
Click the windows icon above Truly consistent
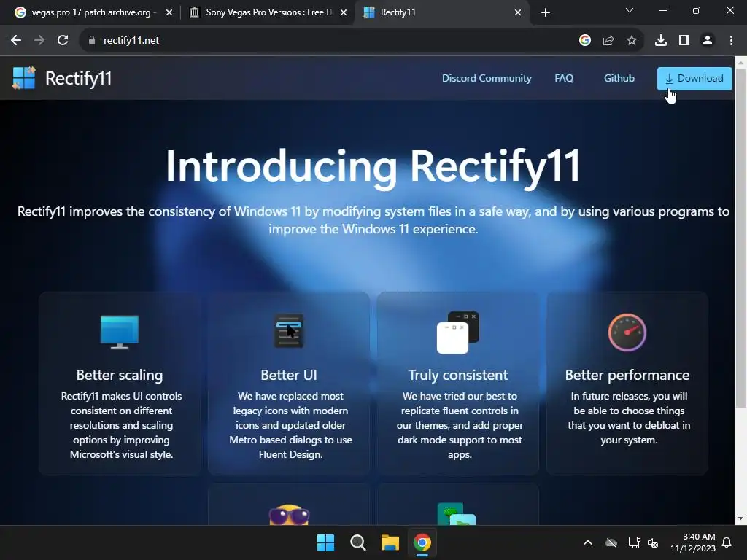pos(458,332)
